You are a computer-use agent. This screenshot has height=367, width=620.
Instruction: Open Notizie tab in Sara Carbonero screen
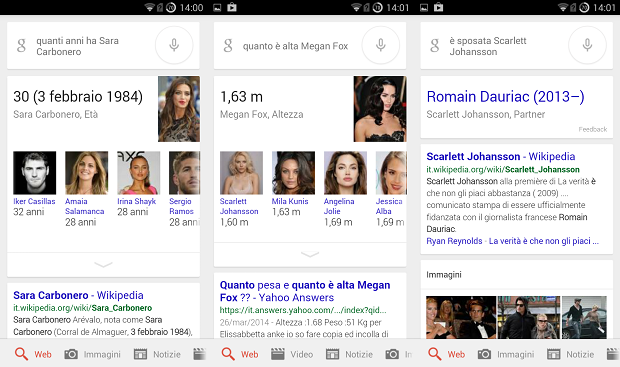157,354
